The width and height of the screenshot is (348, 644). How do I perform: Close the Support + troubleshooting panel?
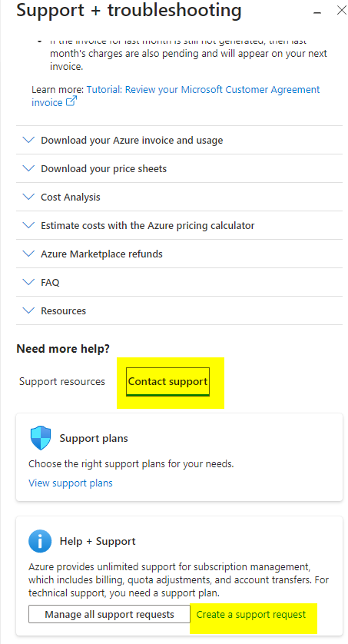point(341,10)
